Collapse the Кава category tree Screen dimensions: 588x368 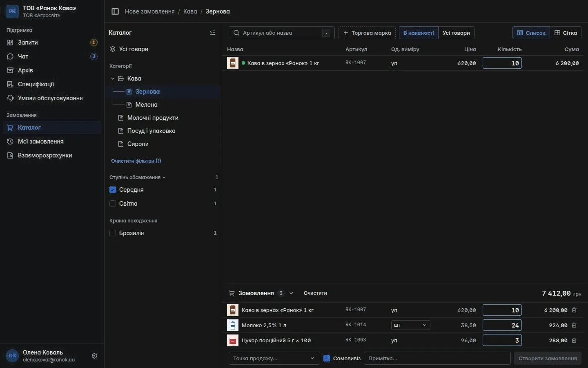[x=113, y=79]
